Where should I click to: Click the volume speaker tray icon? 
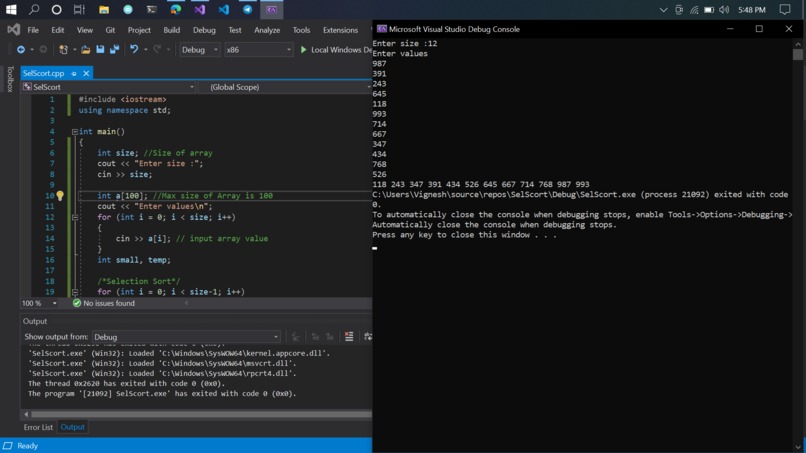click(x=724, y=10)
